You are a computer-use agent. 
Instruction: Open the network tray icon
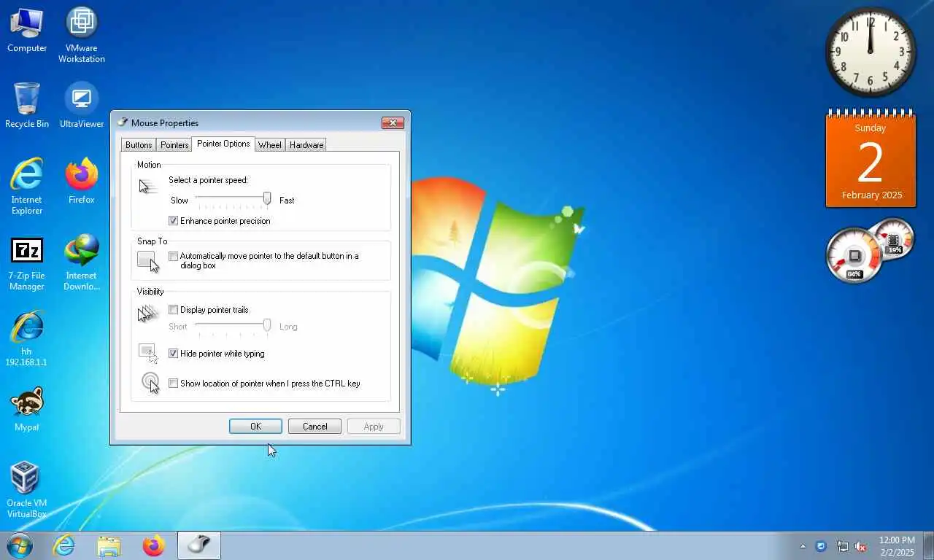[x=842, y=546]
